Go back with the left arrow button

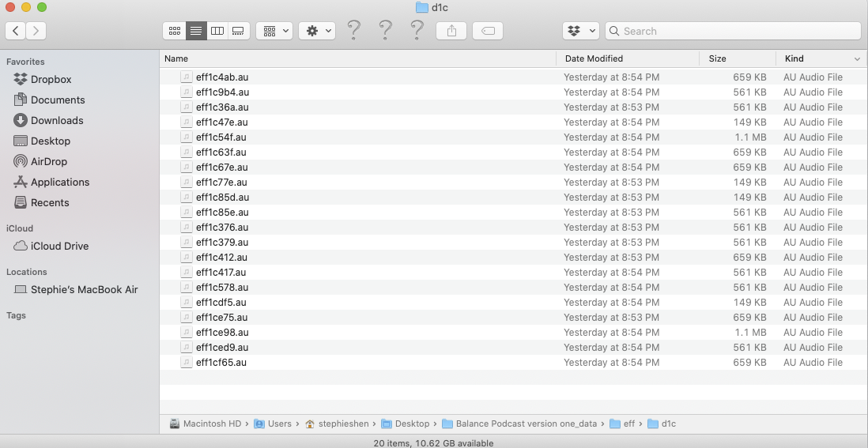[16, 31]
